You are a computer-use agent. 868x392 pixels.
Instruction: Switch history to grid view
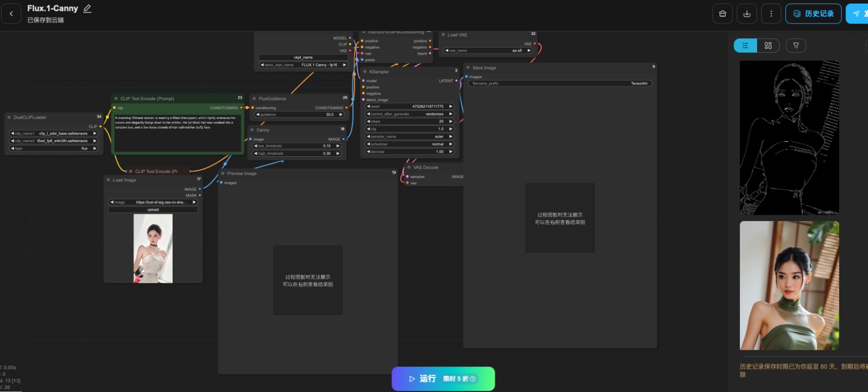point(768,45)
